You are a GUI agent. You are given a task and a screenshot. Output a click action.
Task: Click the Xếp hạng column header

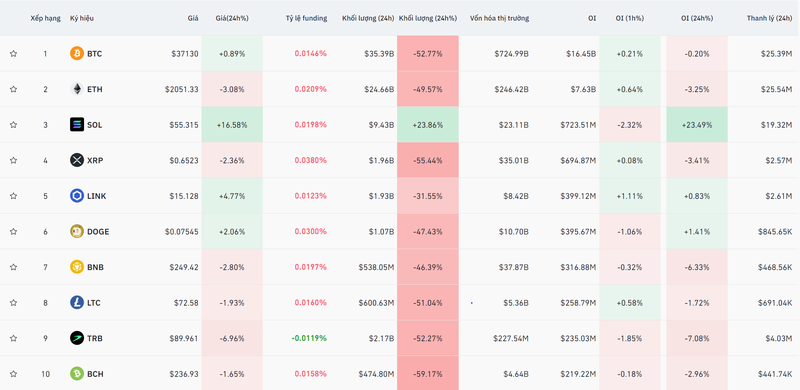(45, 18)
